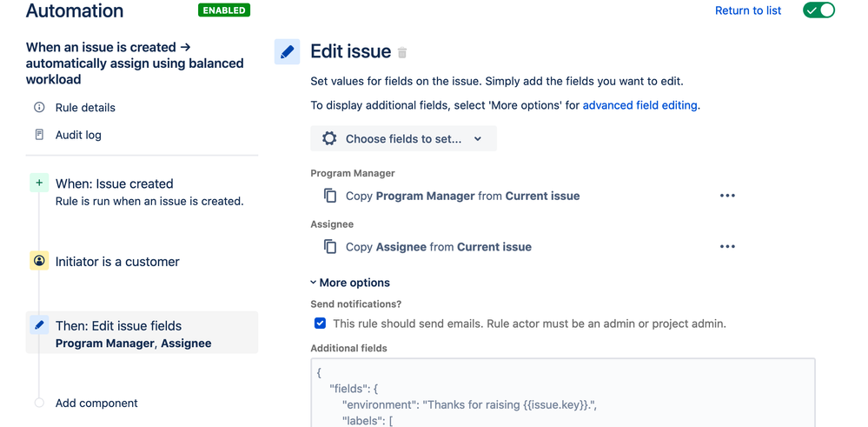Viewport: 868px width, 427px height.
Task: Click the blue pencil Edit issue icon
Action: (288, 51)
